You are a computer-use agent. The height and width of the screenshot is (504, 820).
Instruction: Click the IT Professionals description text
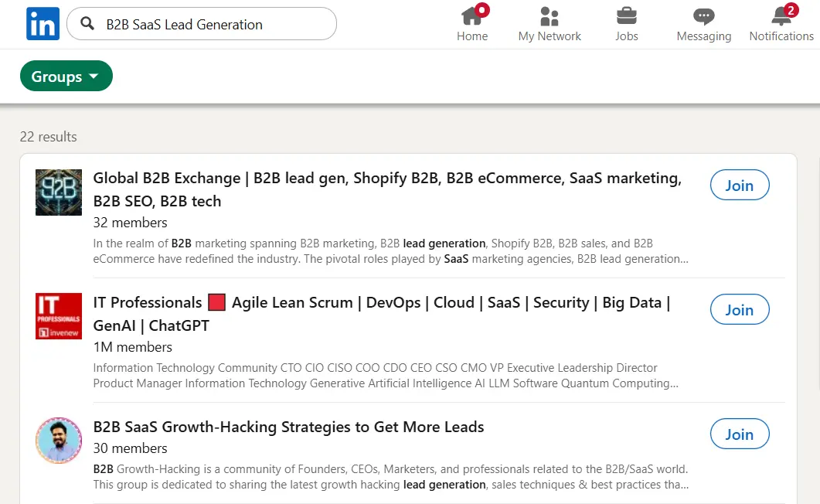386,376
